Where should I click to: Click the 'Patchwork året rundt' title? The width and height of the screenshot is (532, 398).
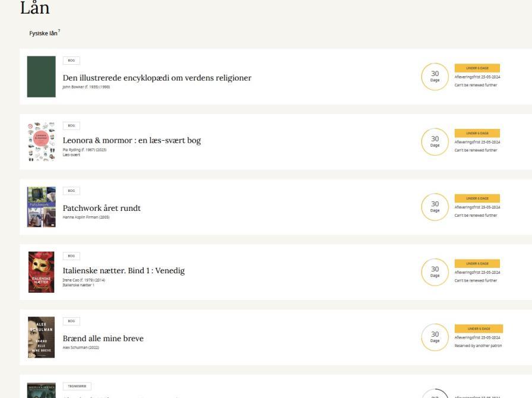pos(102,209)
